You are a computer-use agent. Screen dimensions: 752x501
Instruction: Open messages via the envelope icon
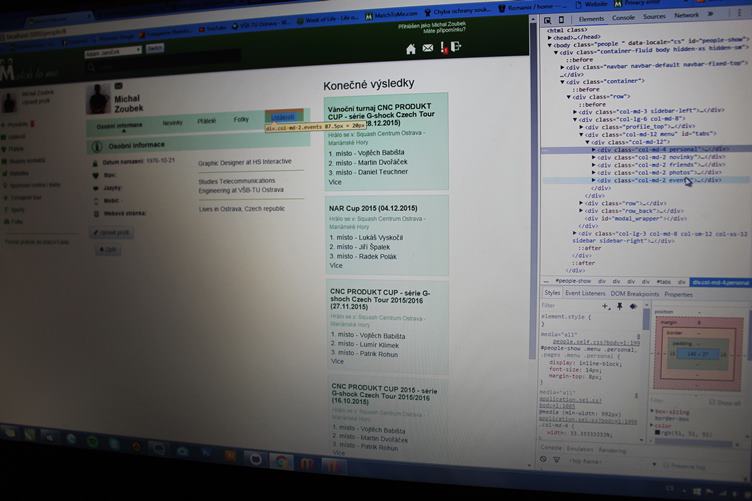click(x=428, y=48)
